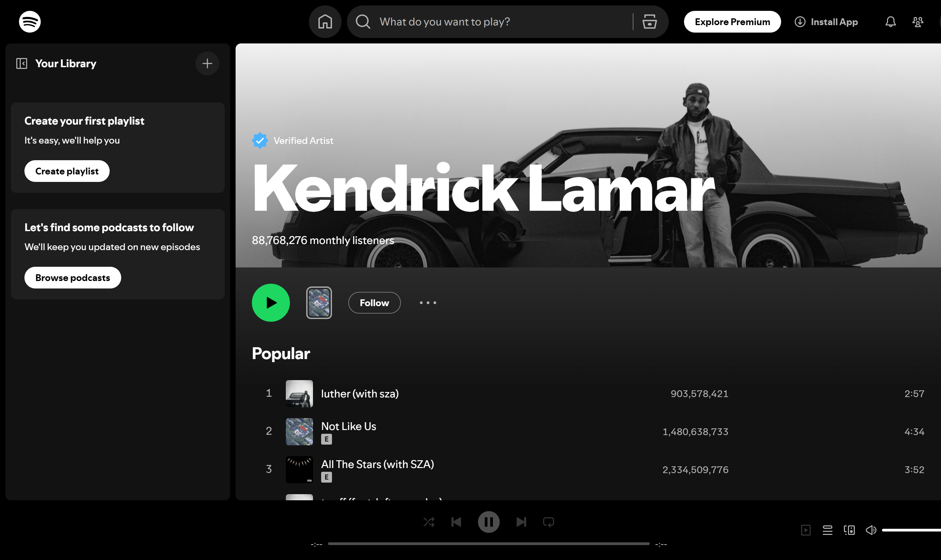Open the notifications bell

(890, 21)
